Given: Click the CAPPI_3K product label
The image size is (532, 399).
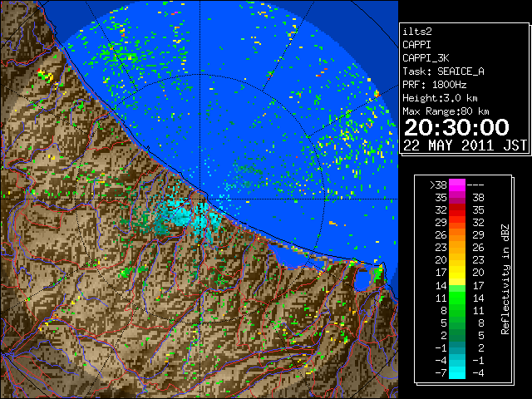Looking at the screenshot, I should 426,58.
